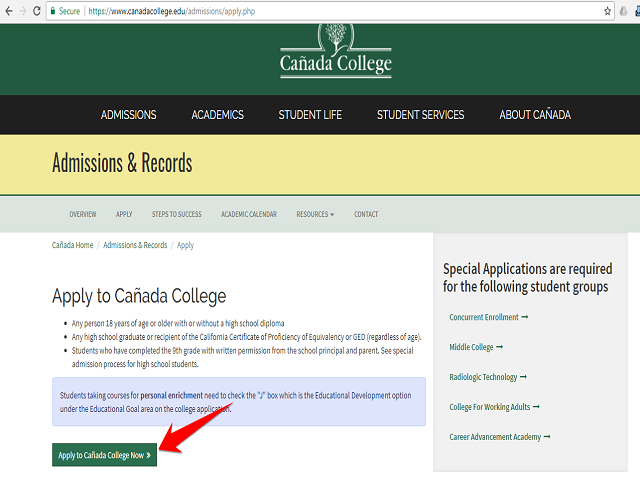Open the ADMISSIONS main menu

click(x=129, y=115)
